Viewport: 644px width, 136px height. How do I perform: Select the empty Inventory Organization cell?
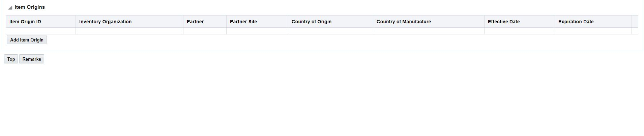tap(129, 31)
